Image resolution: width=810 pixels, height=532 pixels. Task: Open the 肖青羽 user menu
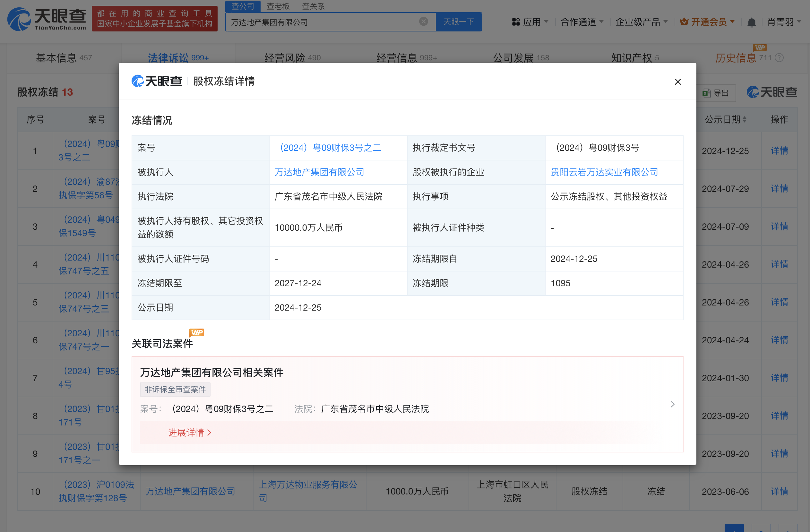pos(784,22)
